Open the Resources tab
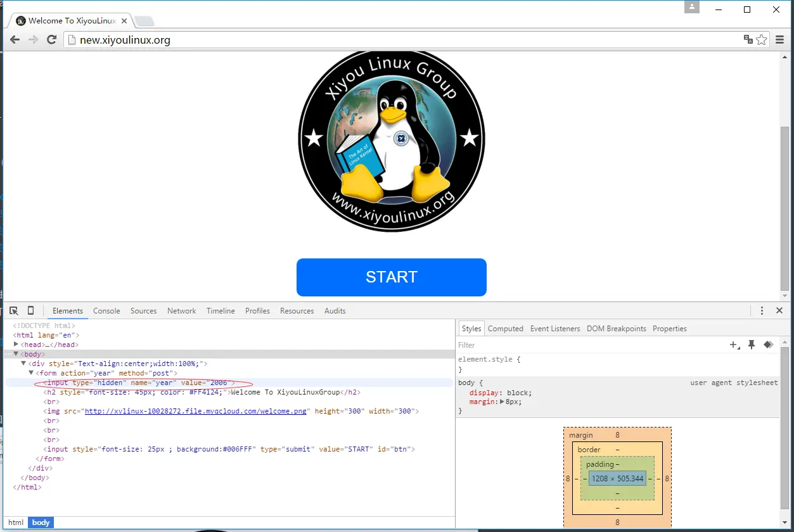Image resolution: width=794 pixels, height=532 pixels. tap(297, 310)
